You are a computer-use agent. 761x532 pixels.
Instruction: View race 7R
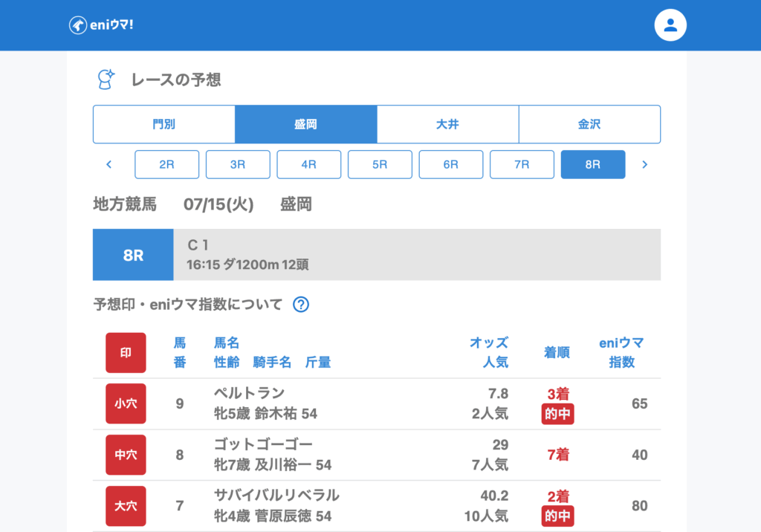(522, 165)
